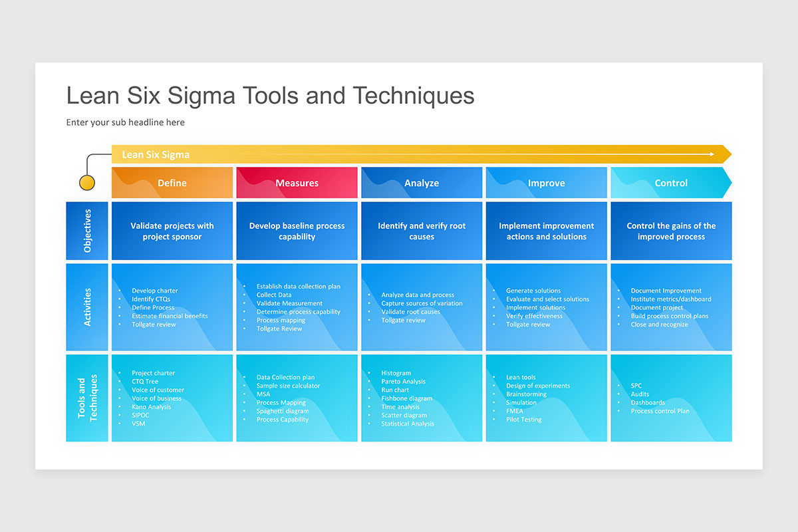Select the Develop baseline process capability cell

[x=297, y=230]
